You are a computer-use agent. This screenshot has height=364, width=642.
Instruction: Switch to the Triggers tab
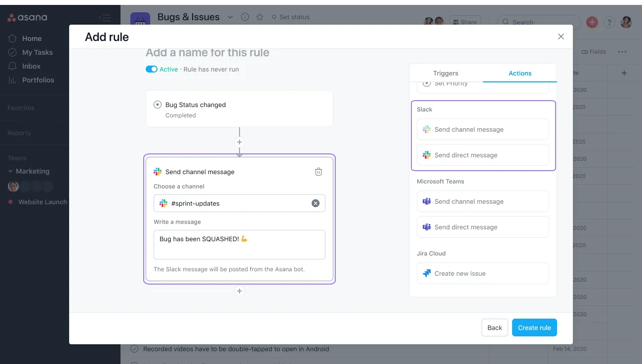[445, 73]
